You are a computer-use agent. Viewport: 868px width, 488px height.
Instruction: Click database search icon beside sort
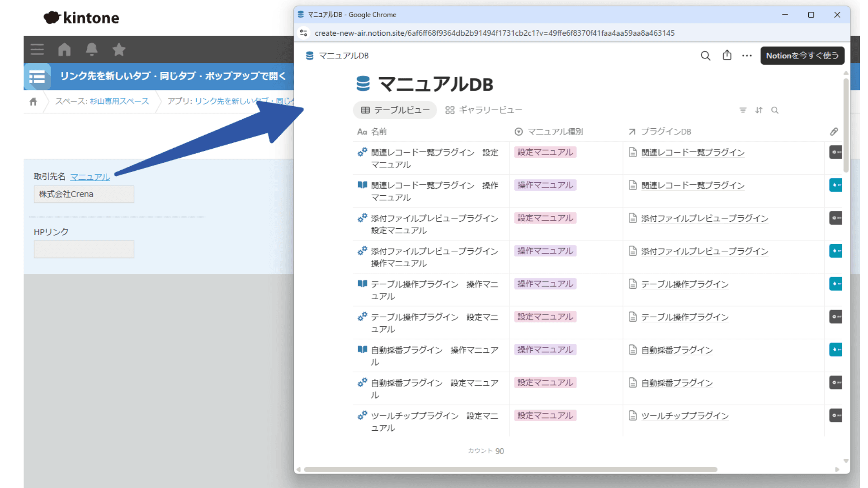[x=775, y=110]
